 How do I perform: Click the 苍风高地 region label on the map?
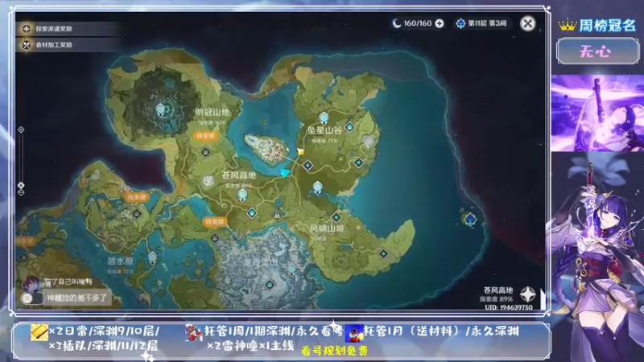[238, 175]
